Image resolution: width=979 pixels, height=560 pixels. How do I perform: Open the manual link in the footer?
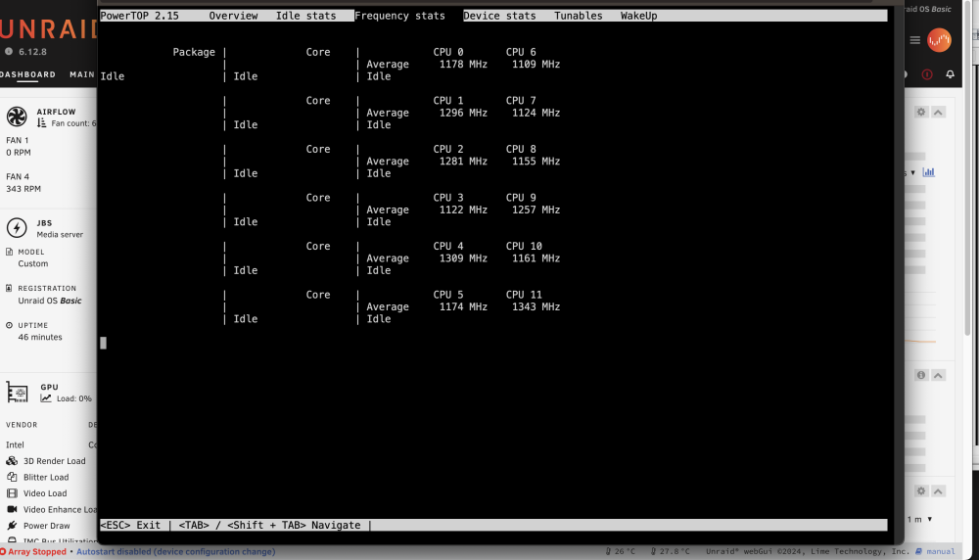(x=935, y=551)
